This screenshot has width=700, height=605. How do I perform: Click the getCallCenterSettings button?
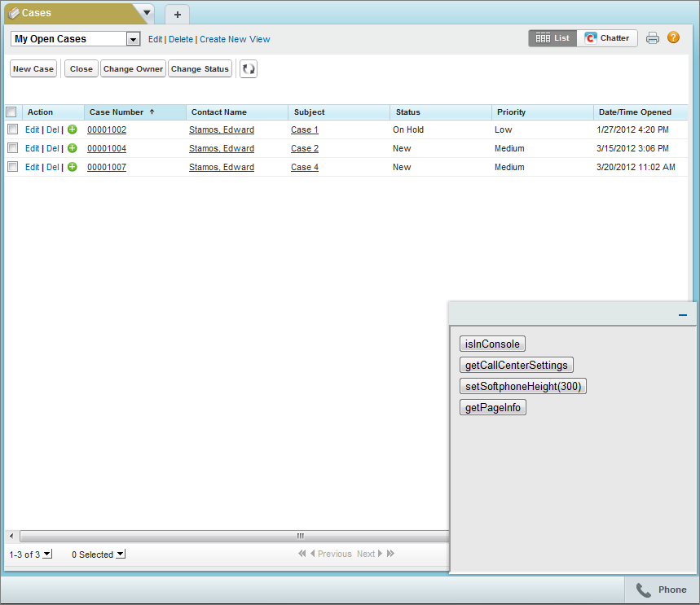(x=516, y=365)
